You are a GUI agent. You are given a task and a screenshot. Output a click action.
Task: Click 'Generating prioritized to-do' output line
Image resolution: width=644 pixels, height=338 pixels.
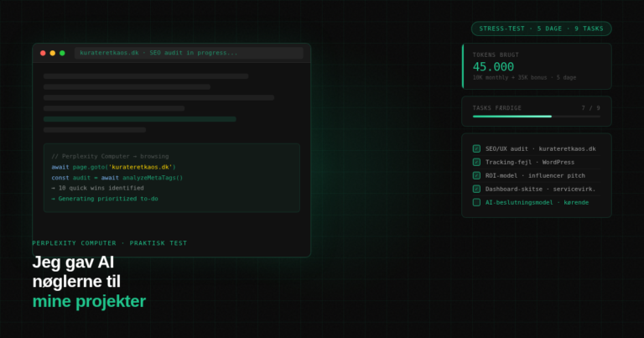point(104,199)
